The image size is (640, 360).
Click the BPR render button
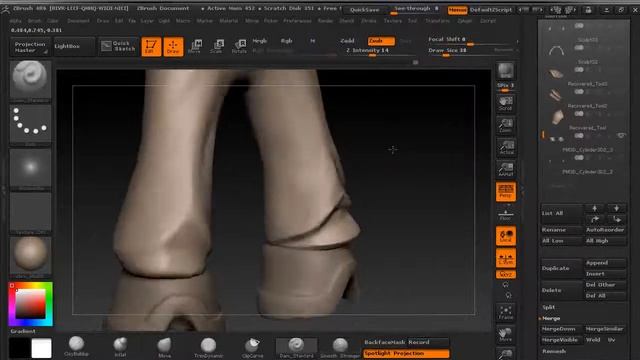[506, 71]
